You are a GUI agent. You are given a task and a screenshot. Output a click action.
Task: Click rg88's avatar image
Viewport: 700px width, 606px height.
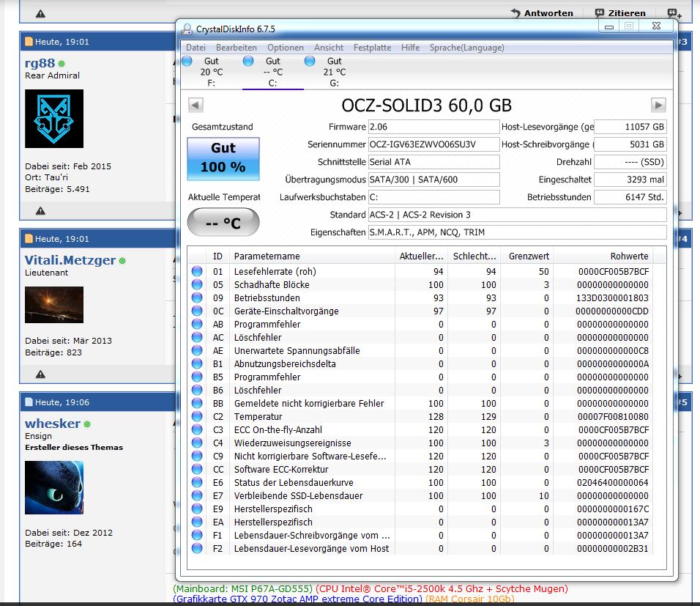[54, 119]
